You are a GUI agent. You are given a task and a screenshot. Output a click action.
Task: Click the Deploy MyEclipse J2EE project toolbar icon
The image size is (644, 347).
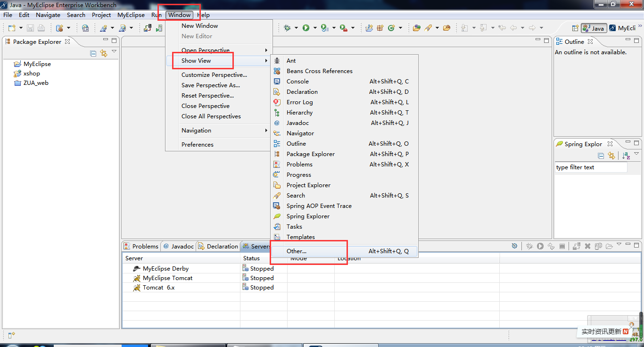[x=147, y=28]
